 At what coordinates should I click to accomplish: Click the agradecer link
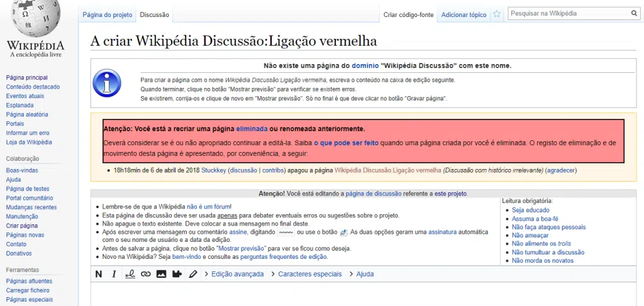(x=561, y=170)
